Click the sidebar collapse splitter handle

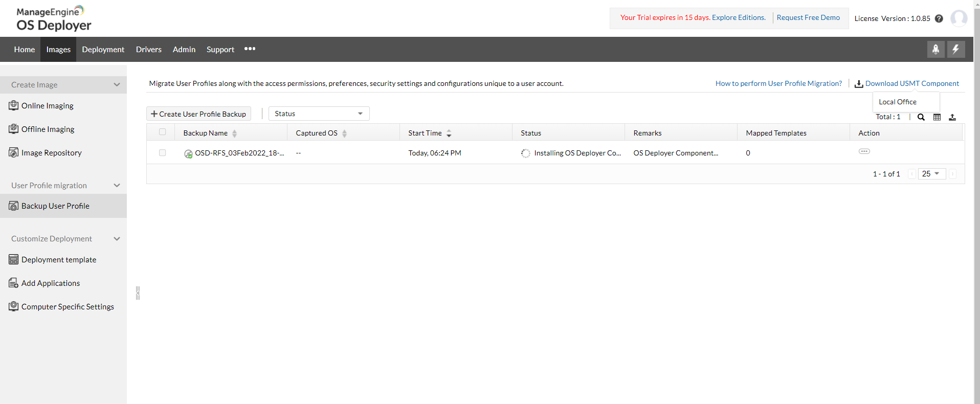point(138,293)
